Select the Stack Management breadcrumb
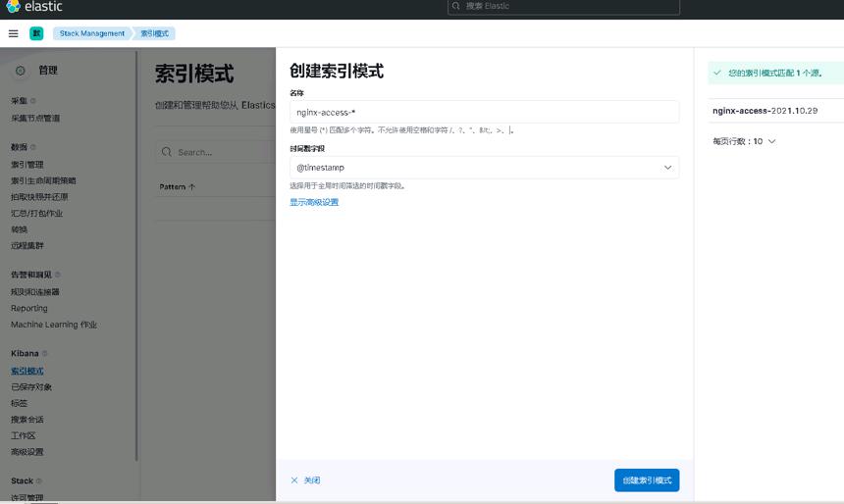Image resolution: width=844 pixels, height=504 pixels. pyautogui.click(x=92, y=33)
